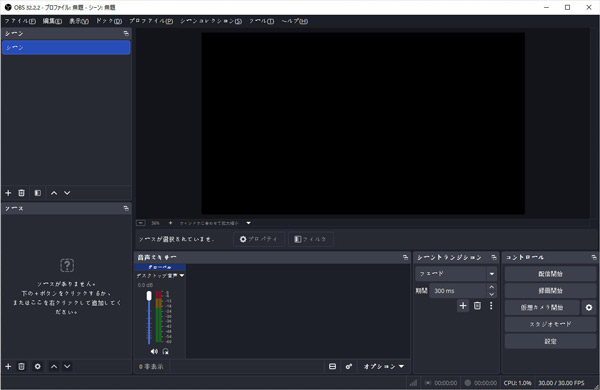The height and width of the screenshot is (390, 600).
Task: Open the Tools (T) menu
Action: pyautogui.click(x=261, y=21)
